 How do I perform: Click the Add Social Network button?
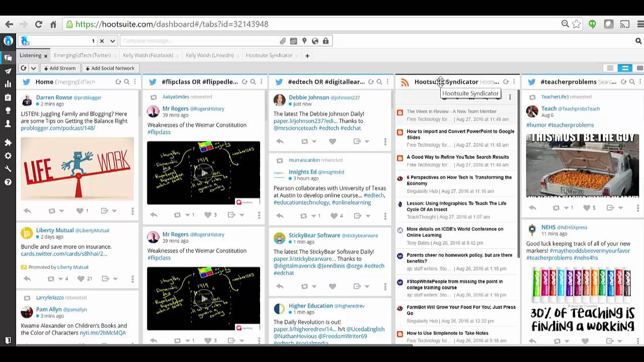click(110, 68)
